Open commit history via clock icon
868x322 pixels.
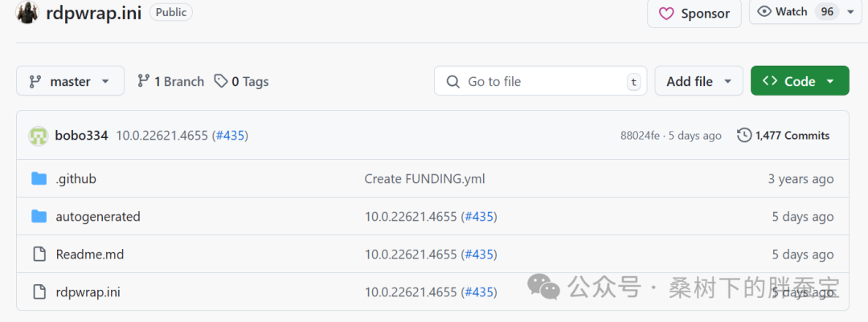744,136
